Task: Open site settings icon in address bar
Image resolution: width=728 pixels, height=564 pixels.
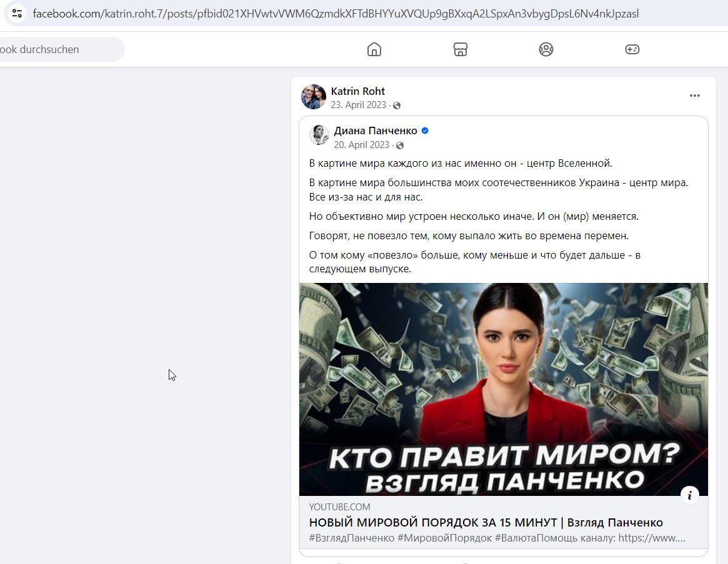Action: [x=17, y=14]
